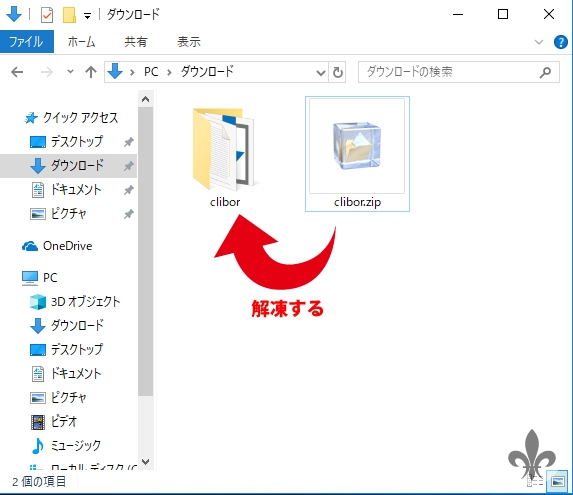Open pinned デスクトップ under Quick Access
The image size is (573, 495).
coord(67,141)
